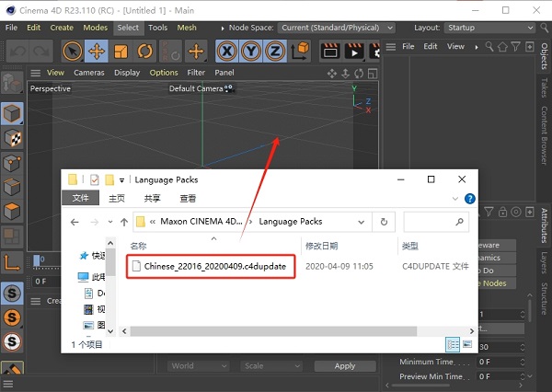
Task: Enable Axis mode L-shaped icon
Action: 12,262
